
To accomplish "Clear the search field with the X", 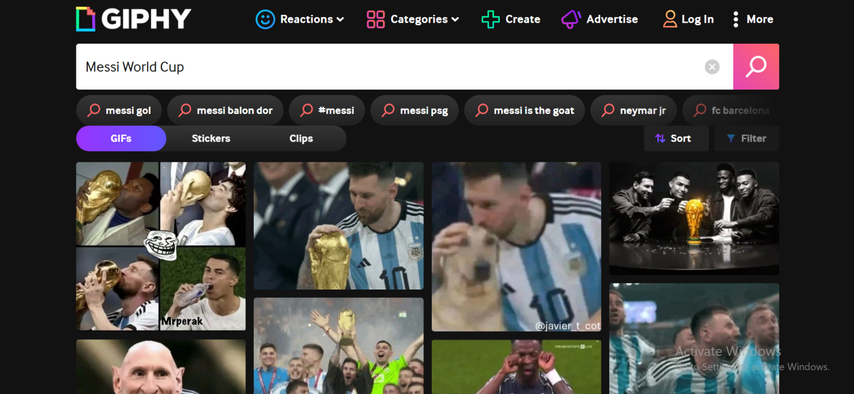I will [712, 67].
